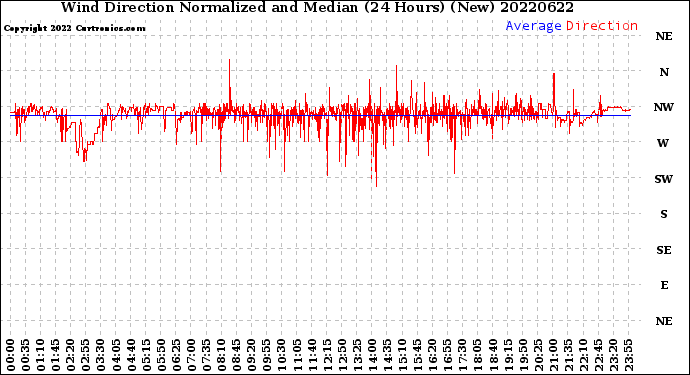This screenshot has width=690, height=375.
Task: Click the 03:30 time axis label
Action: click(x=101, y=355)
